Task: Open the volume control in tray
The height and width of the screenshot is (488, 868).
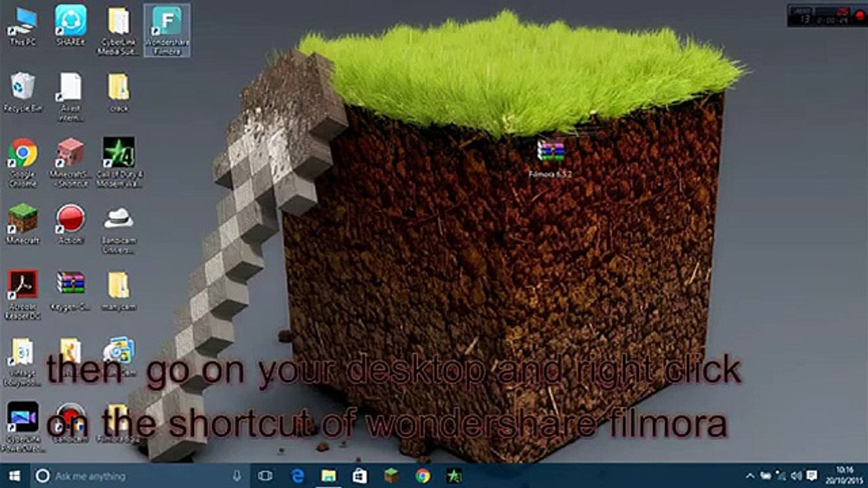Action: (796, 476)
